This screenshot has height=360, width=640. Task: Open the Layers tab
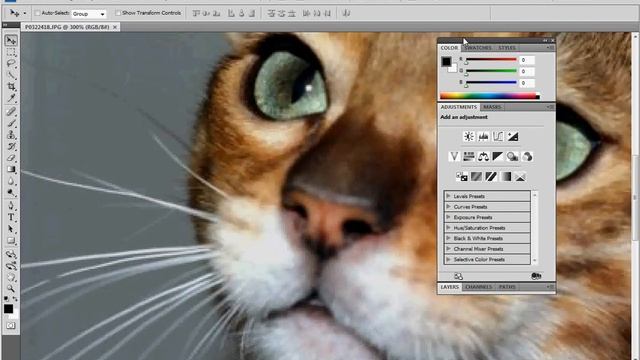[450, 287]
